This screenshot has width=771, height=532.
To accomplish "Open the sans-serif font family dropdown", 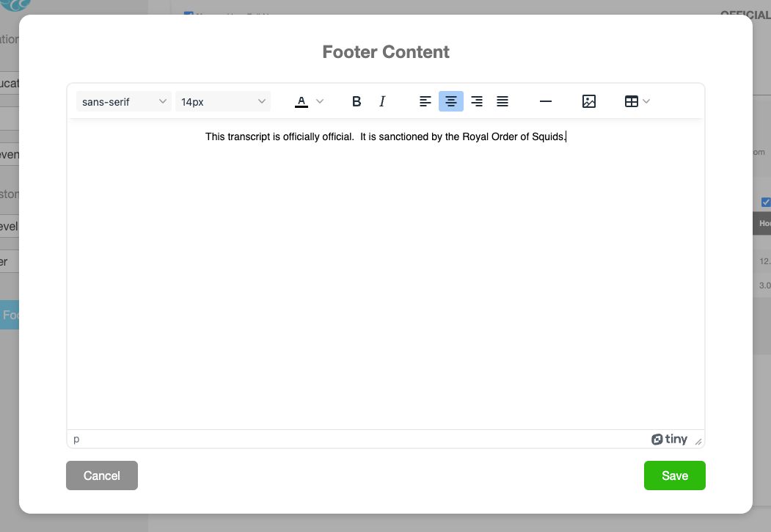I will click(124, 101).
